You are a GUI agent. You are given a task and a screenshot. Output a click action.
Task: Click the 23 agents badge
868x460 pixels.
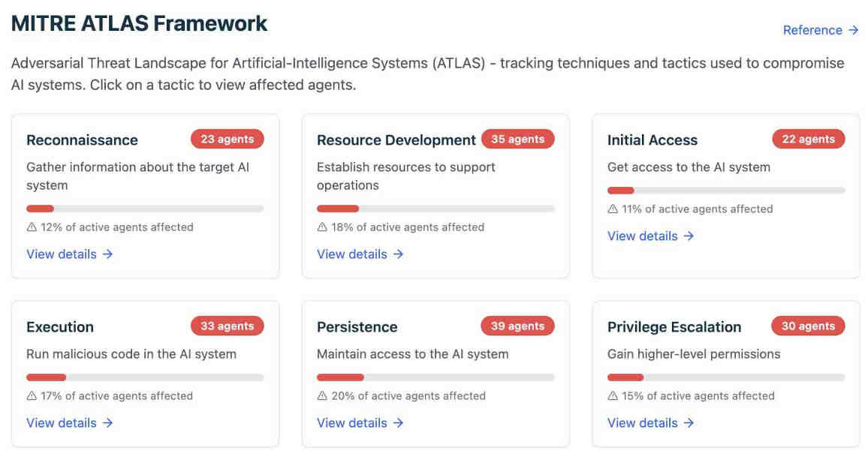pyautogui.click(x=228, y=139)
